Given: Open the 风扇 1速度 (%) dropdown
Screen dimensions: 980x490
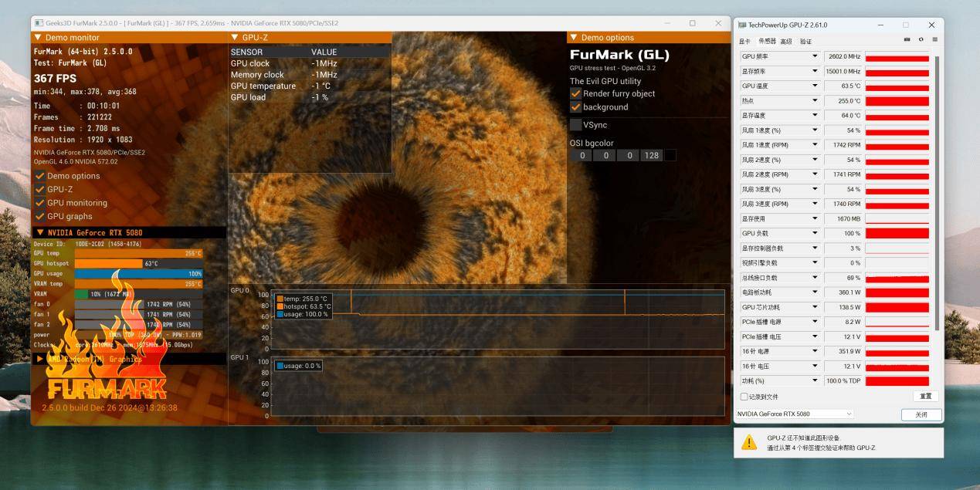Looking at the screenshot, I should 815,130.
